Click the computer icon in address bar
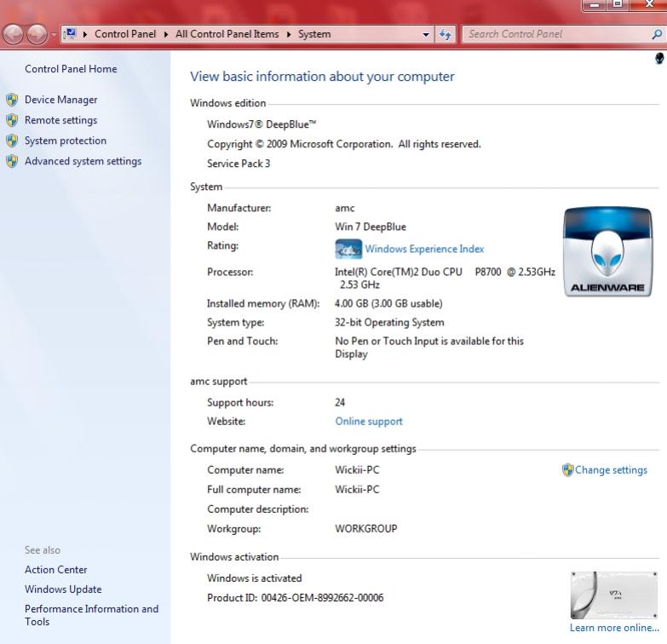The image size is (667, 644). click(x=70, y=33)
